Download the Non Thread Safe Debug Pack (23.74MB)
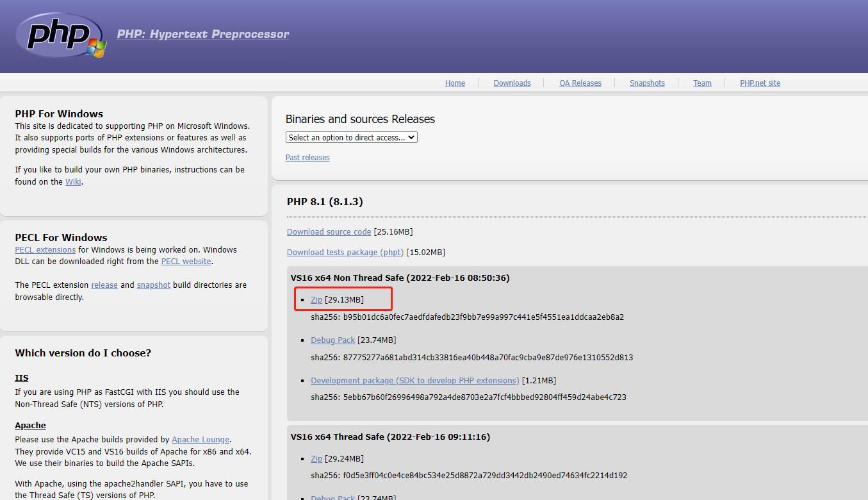Image resolution: width=868 pixels, height=500 pixels. click(332, 340)
